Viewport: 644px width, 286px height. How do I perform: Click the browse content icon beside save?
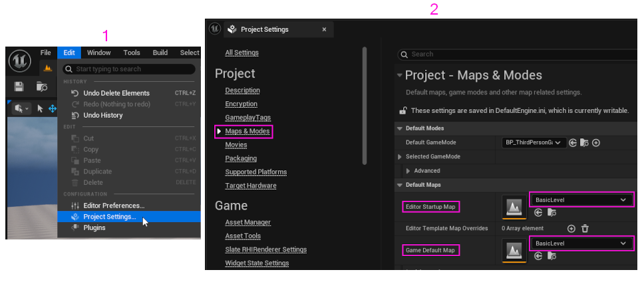pos(41,86)
